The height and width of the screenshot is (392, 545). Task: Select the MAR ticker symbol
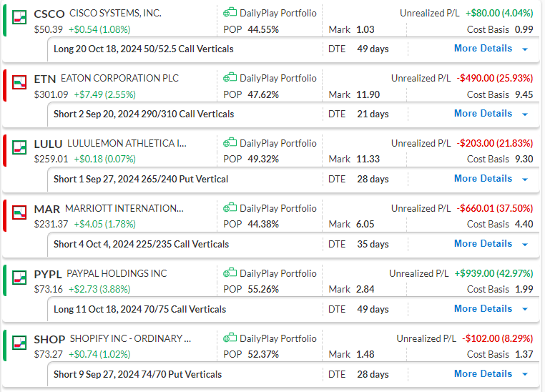[47, 209]
